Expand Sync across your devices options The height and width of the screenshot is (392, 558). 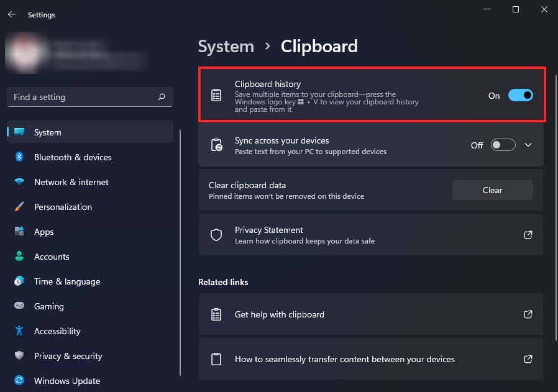528,145
